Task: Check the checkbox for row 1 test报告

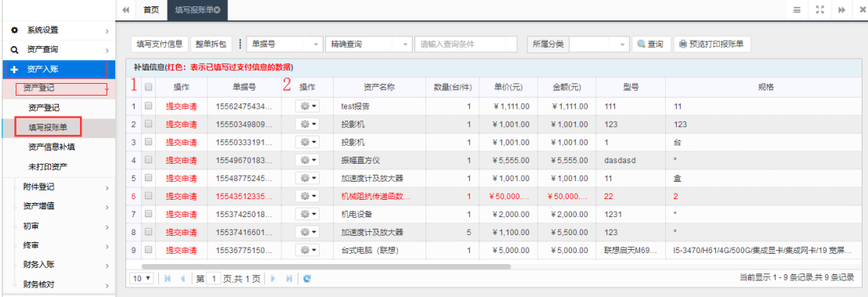Action: point(148,106)
